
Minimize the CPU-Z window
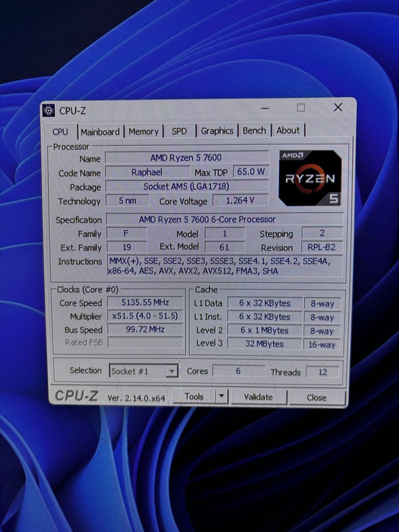265,109
